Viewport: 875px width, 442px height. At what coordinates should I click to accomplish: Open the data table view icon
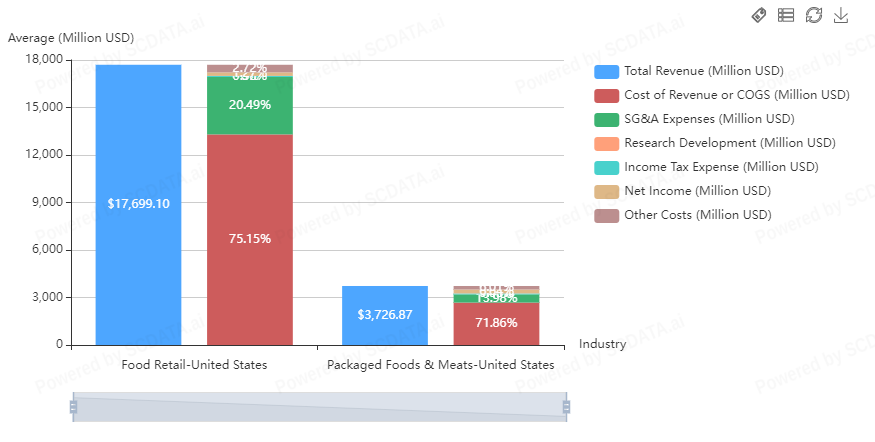(786, 15)
